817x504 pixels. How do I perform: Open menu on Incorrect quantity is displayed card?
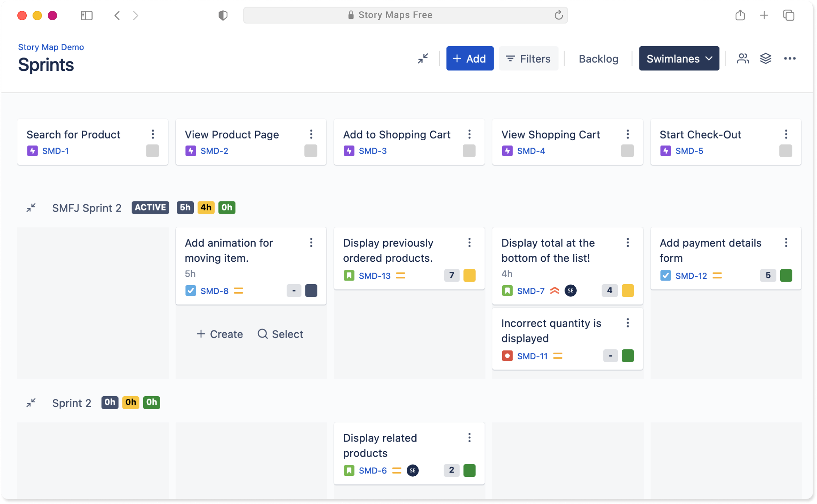point(628,323)
